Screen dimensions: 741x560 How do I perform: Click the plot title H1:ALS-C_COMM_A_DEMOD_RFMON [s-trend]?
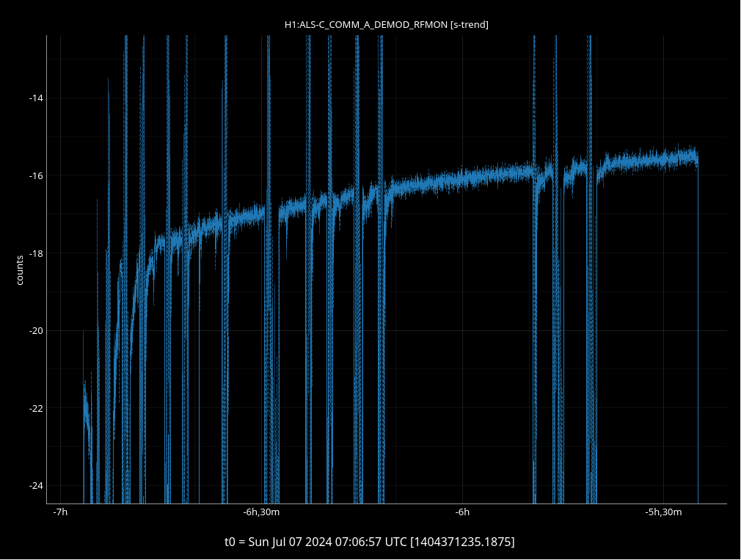pyautogui.click(x=386, y=24)
